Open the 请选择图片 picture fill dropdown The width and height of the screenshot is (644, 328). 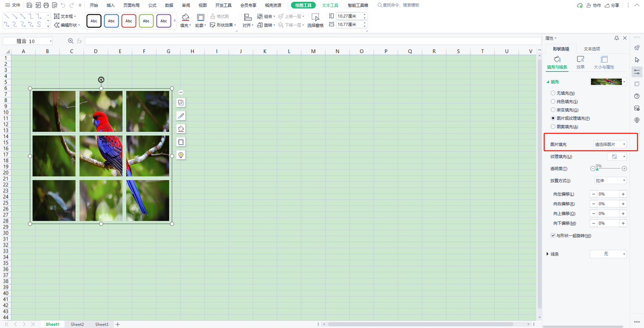610,145
